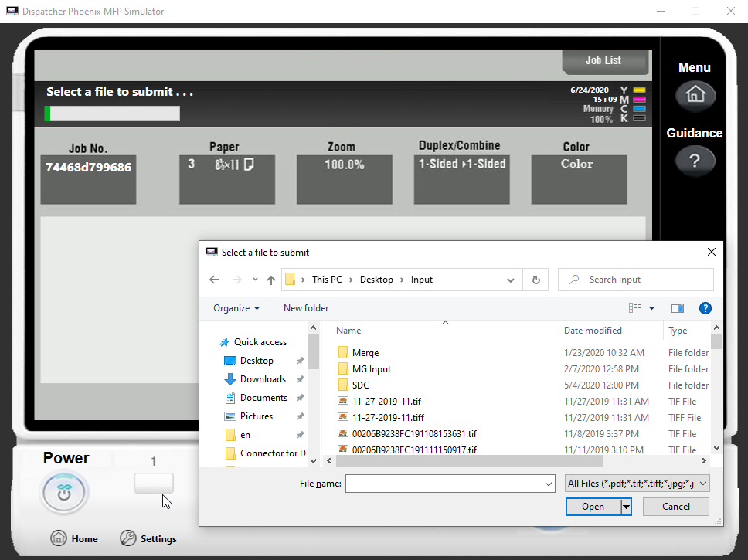Open the Organize menu
Screen dimensions: 748x560
coord(236,308)
